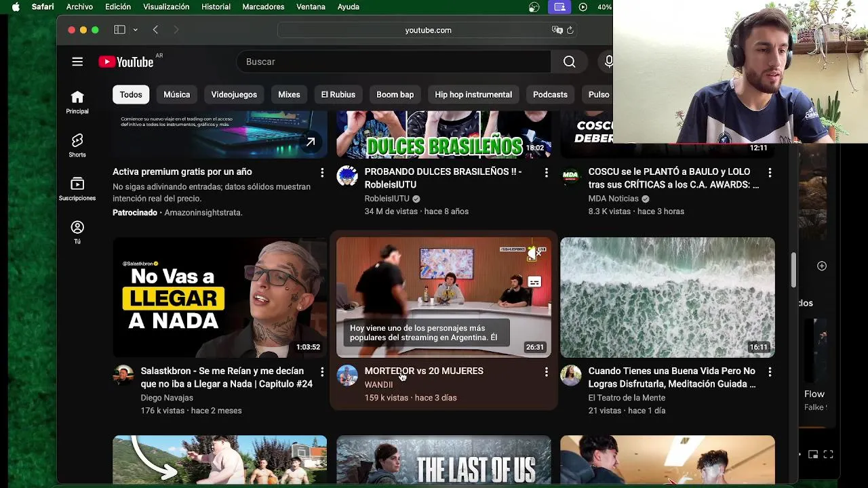The width and height of the screenshot is (868, 488).
Task: Open the Marcadores menu
Action: click(x=263, y=7)
